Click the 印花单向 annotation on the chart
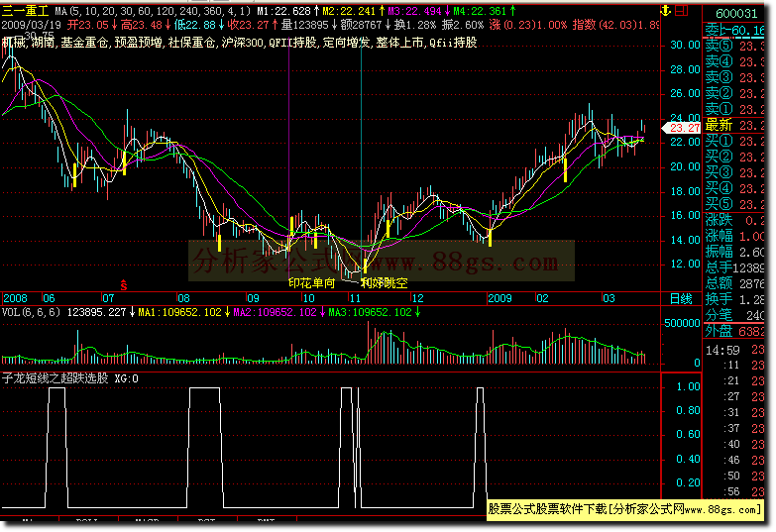The image size is (776, 532). (x=312, y=283)
